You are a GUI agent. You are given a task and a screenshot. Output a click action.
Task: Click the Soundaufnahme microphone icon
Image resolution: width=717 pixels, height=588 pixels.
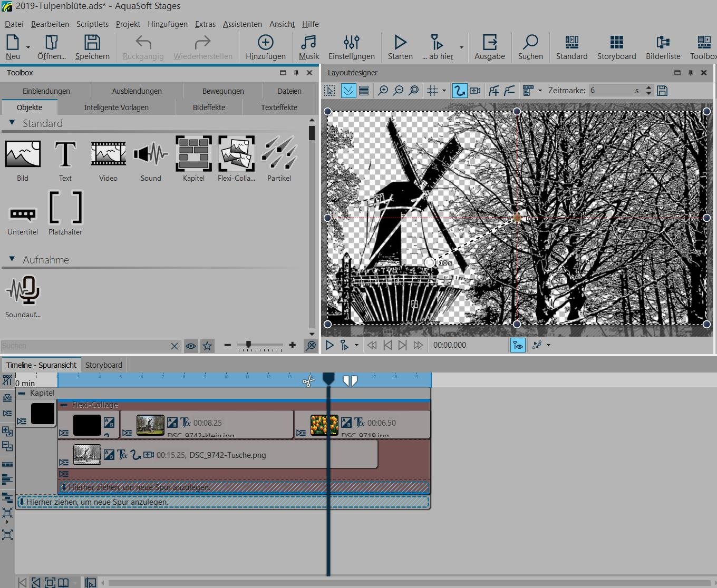click(23, 290)
